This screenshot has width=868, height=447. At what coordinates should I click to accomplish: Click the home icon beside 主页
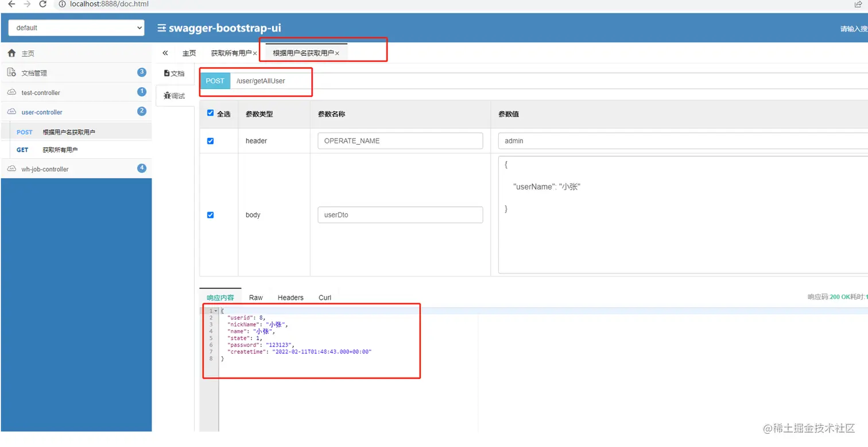11,53
